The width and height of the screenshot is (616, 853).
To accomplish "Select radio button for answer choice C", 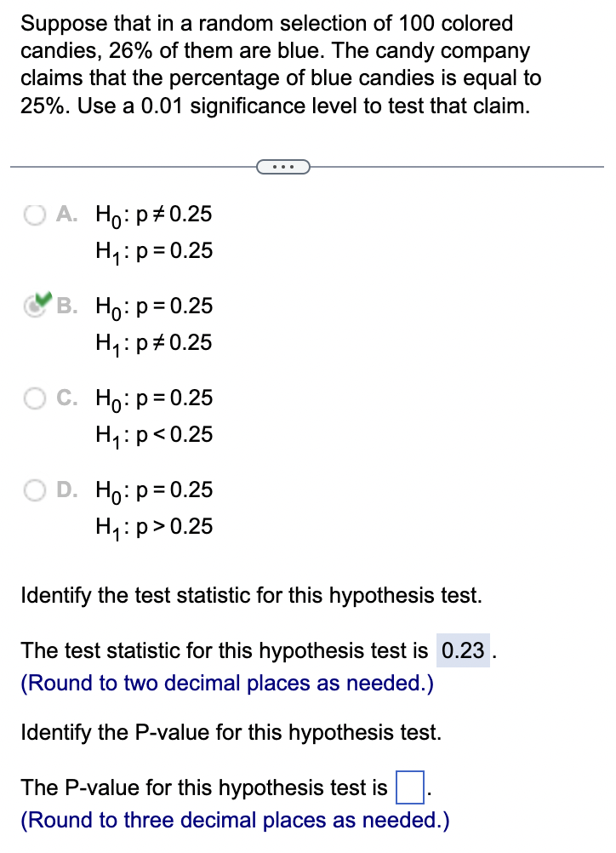I will click(35, 398).
